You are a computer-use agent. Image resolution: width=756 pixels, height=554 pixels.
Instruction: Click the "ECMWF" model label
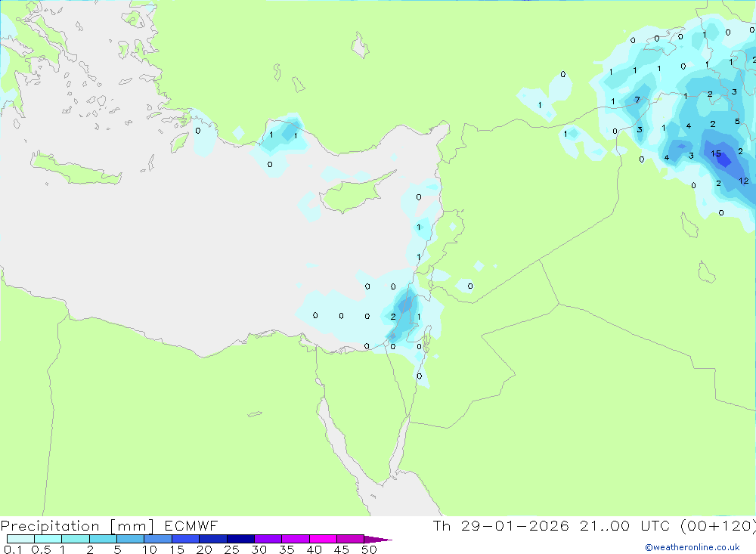click(x=191, y=525)
